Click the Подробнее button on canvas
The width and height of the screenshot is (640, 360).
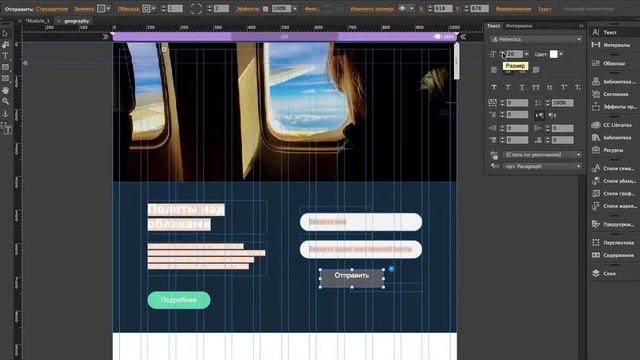179,300
